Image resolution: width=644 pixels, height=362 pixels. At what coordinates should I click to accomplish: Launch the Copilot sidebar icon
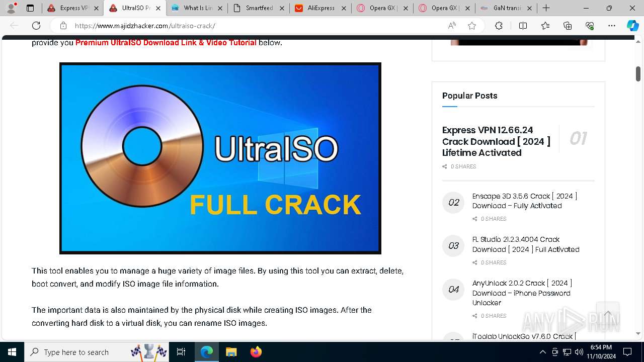(632, 26)
